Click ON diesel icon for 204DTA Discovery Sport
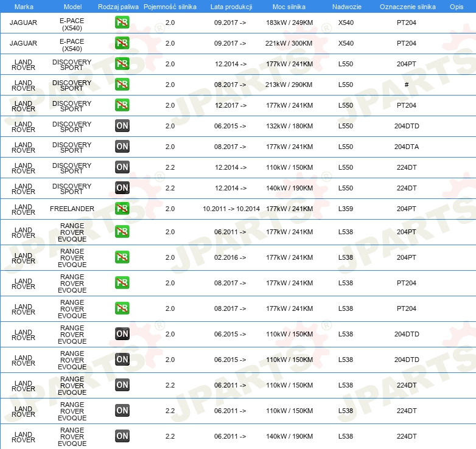Viewport: 476px width, 449px height. 122,147
